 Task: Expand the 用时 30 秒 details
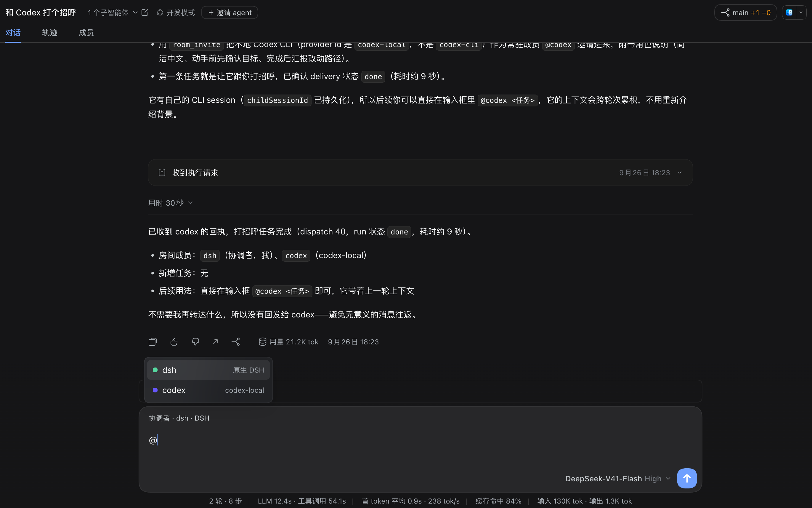click(171, 203)
